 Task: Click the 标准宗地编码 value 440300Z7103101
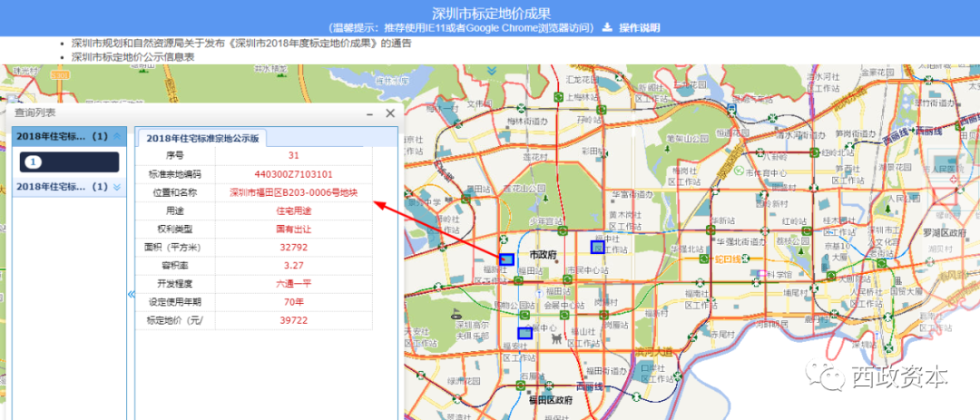[x=293, y=174]
